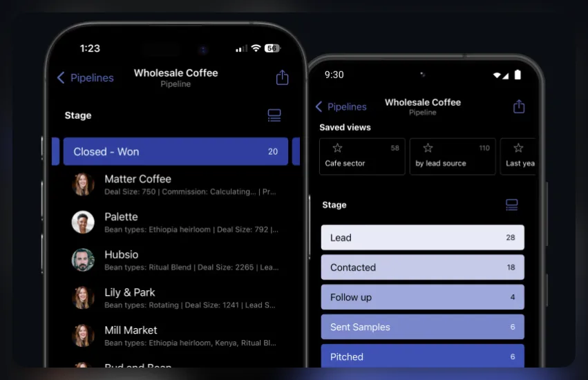Toggle the stage list view icon on the left phone

tap(274, 115)
